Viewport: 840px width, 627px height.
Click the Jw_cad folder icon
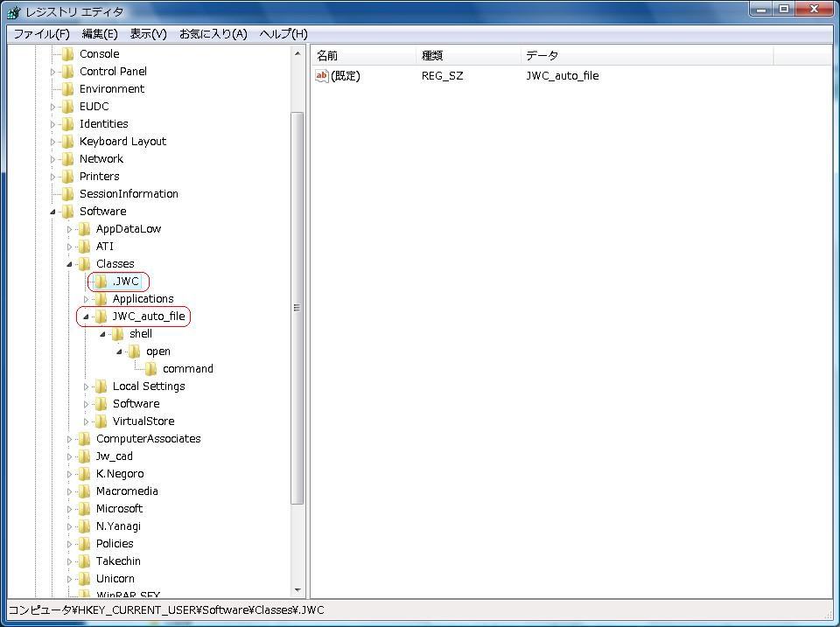(85, 456)
